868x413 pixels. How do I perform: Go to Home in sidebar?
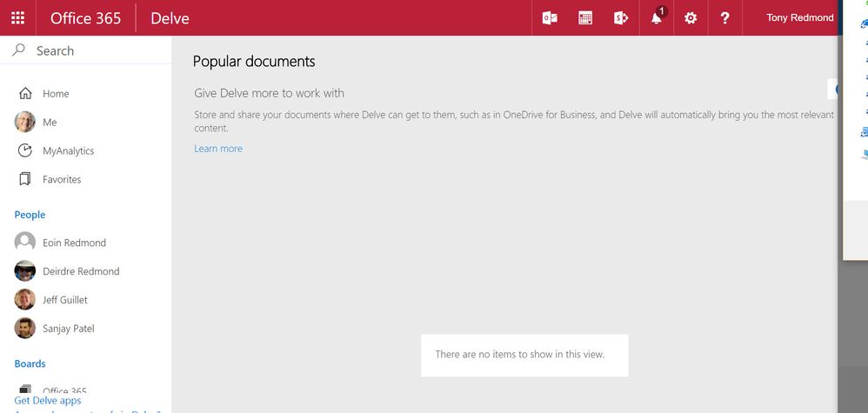tap(56, 94)
